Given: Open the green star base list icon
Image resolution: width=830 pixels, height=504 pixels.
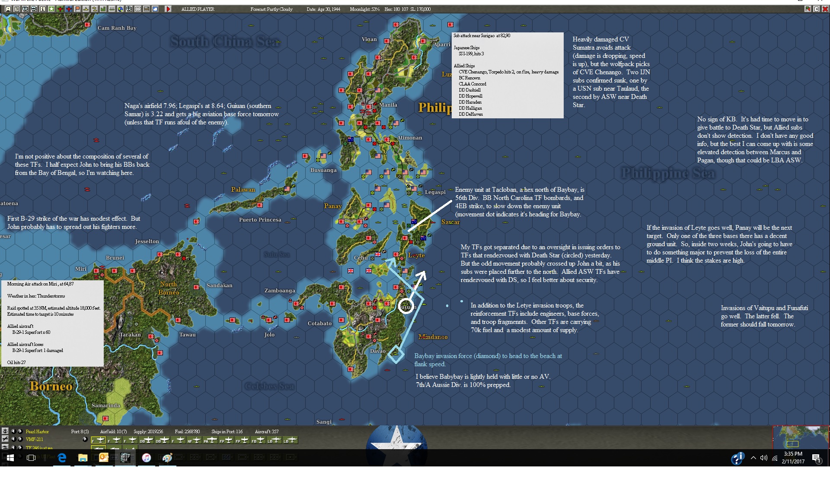Looking at the screenshot, I should [51, 9].
